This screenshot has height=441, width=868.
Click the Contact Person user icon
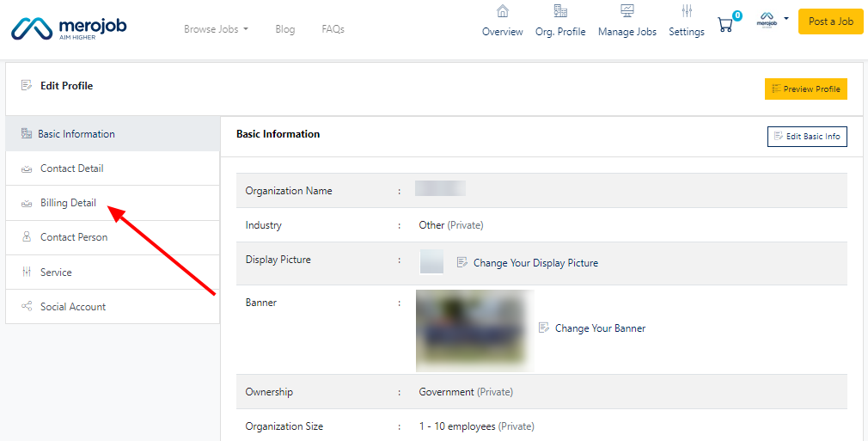27,237
